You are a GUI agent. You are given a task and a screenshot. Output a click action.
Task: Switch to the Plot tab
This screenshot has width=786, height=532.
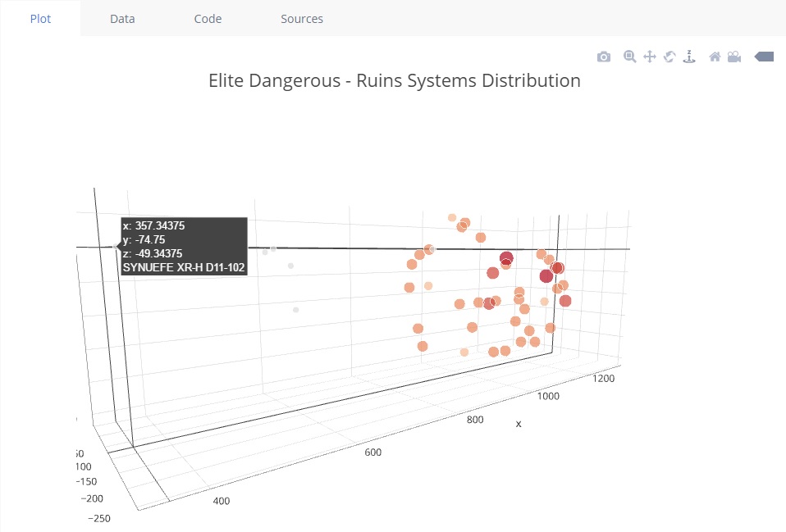pos(40,19)
